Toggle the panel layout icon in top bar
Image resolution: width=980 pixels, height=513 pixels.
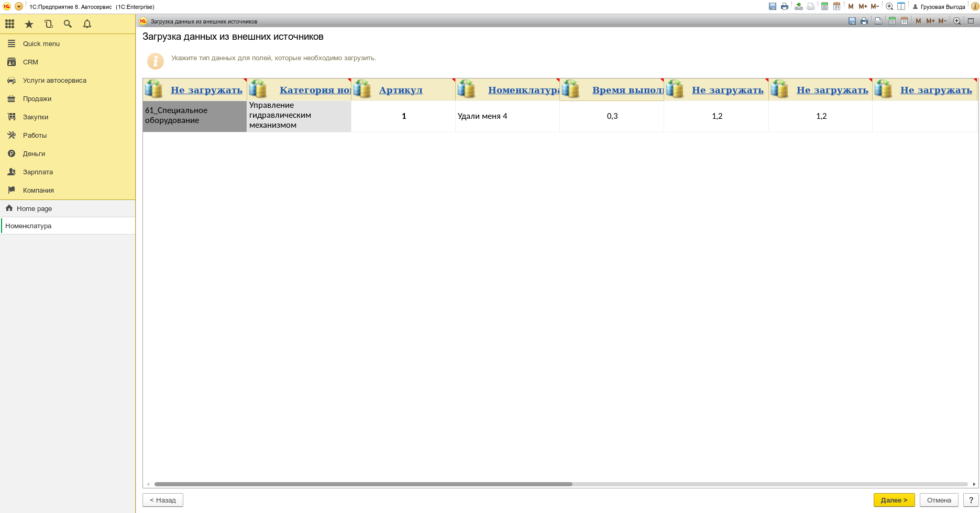pos(901,7)
